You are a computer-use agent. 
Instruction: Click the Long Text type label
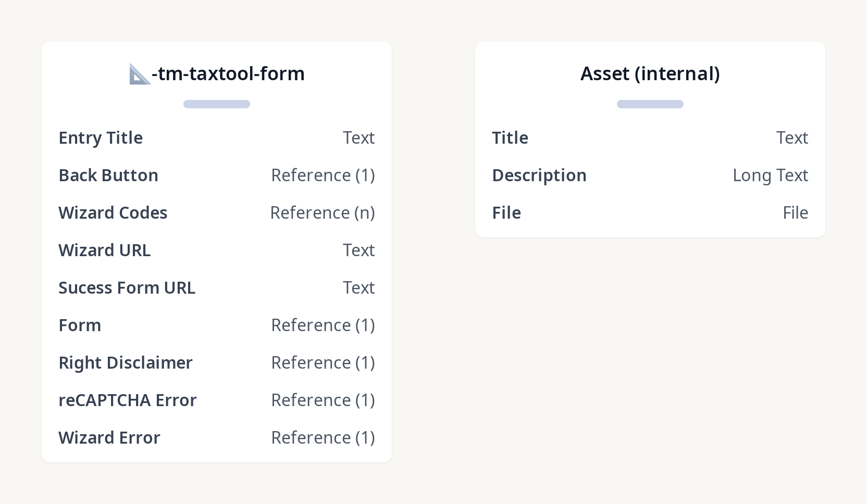coord(770,175)
